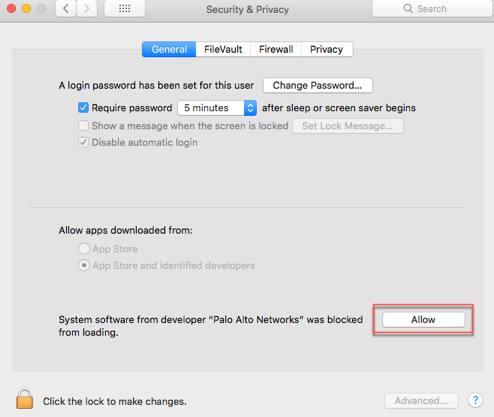Click into the Search field
This screenshot has width=494, height=417.
[432, 9]
